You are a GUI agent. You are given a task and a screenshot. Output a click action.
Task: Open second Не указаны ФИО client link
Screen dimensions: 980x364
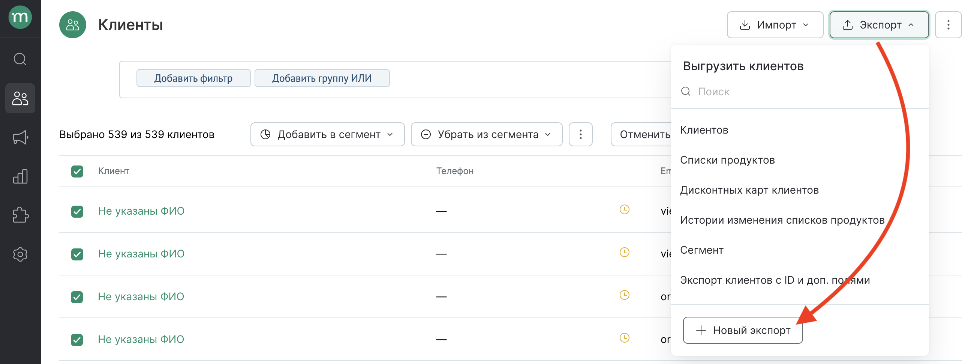(x=141, y=254)
